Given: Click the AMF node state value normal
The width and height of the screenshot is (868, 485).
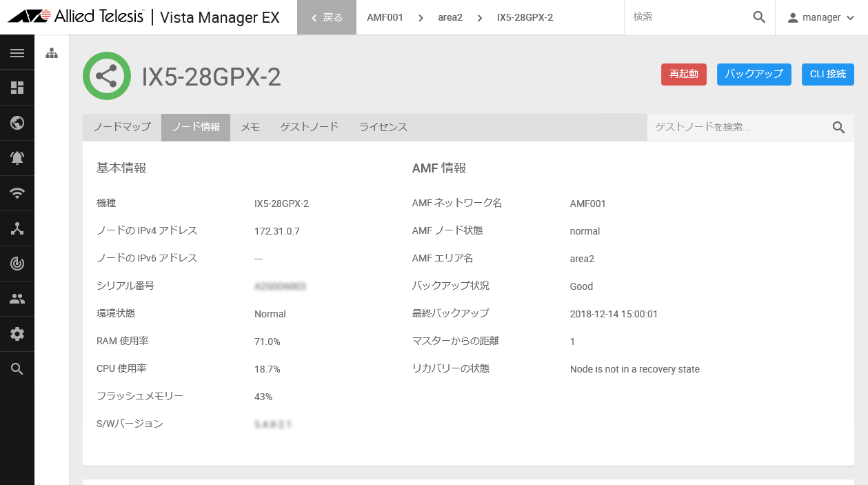Looking at the screenshot, I should pyautogui.click(x=585, y=231).
